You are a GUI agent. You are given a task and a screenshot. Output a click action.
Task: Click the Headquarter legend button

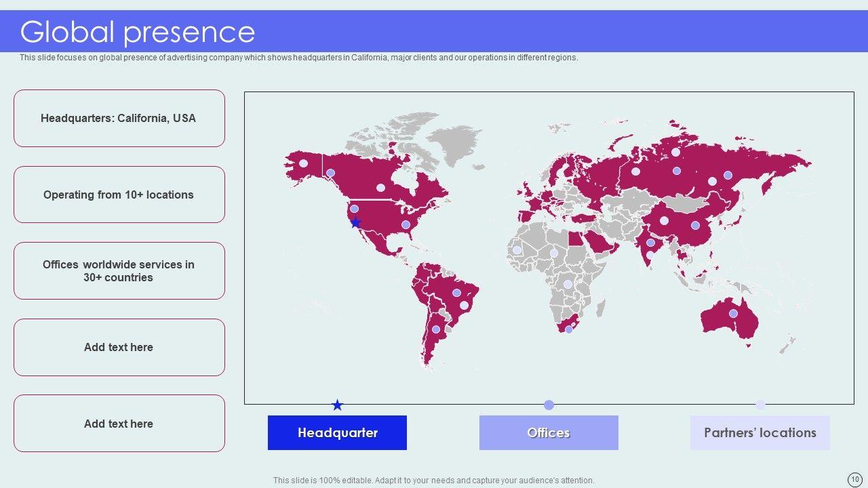tap(337, 433)
